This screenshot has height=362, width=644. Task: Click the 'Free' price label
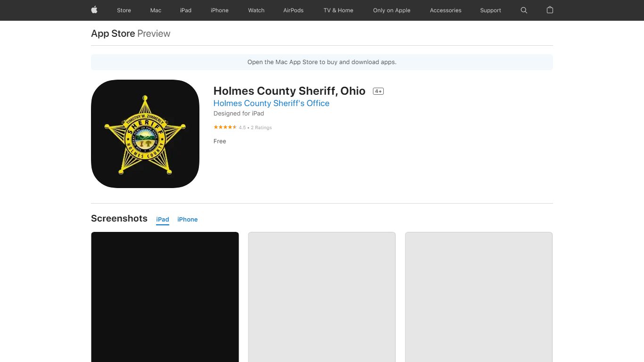[x=220, y=141]
